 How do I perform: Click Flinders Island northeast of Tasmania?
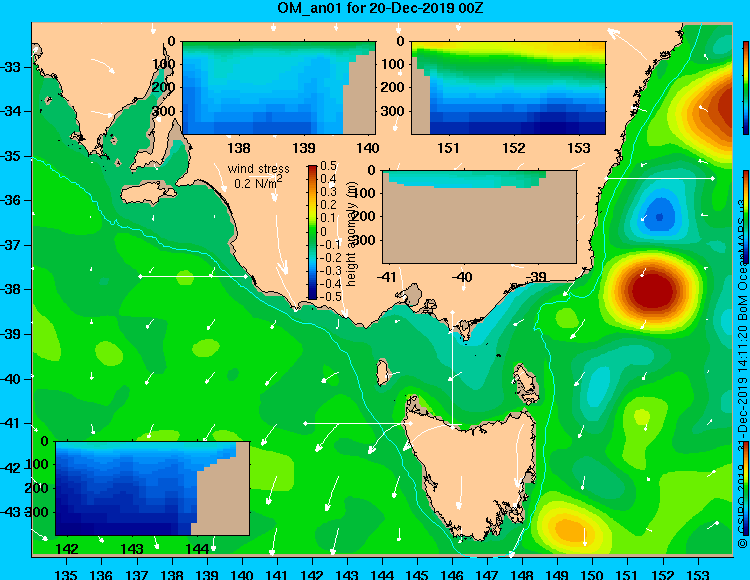pyautogui.click(x=526, y=385)
